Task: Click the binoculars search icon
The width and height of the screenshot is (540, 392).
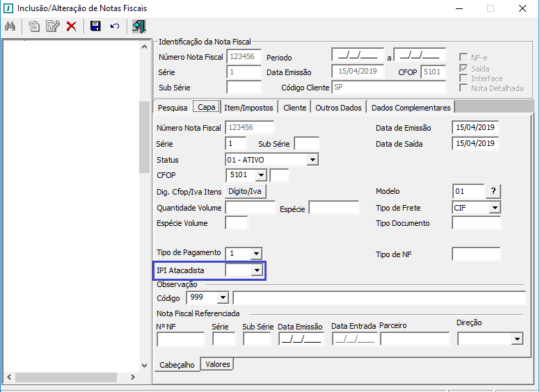Action: click(10, 26)
